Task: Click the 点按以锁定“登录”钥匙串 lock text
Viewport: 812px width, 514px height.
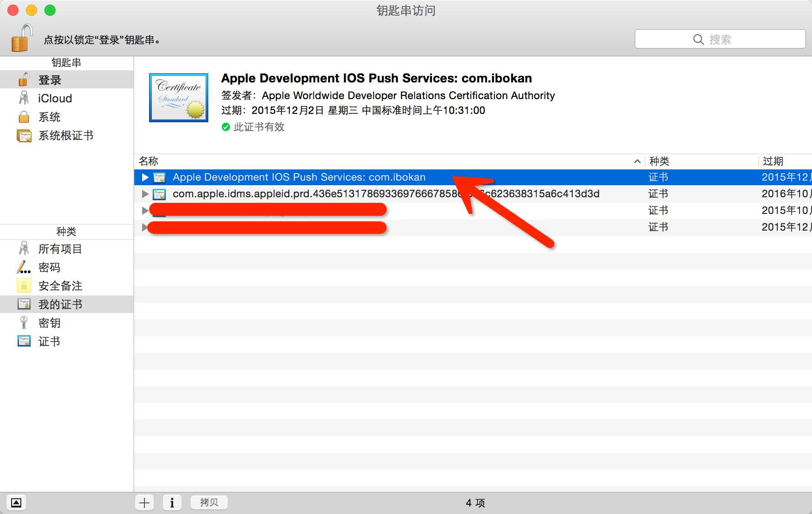Action: pos(102,40)
